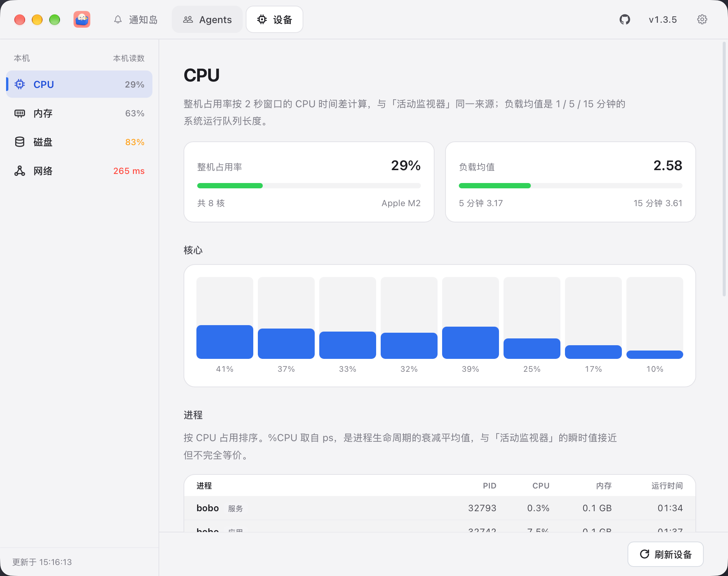Click the chip icon on the 设备 tab
728x576 pixels.
262,19
